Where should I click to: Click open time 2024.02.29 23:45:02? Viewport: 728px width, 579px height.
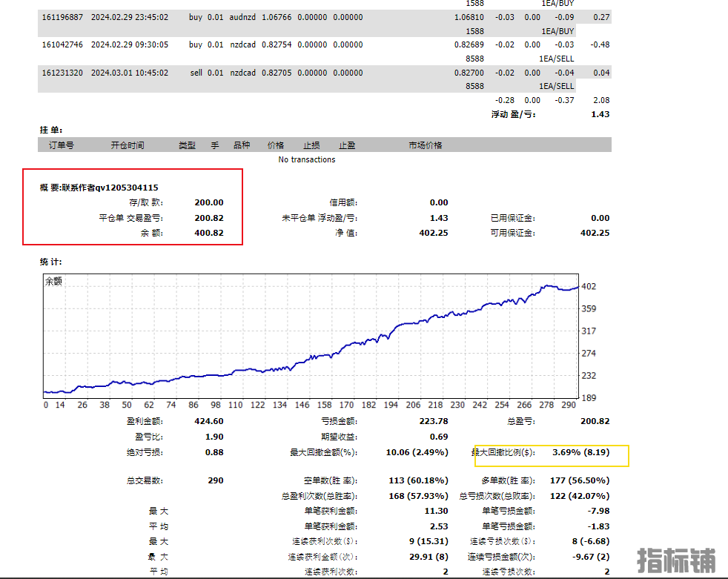[x=130, y=17]
